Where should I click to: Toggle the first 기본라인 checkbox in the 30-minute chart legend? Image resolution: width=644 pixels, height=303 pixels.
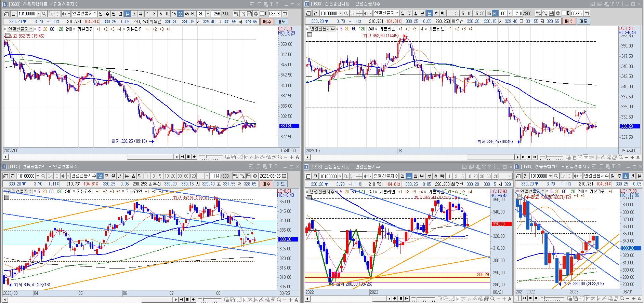pos(74,29)
